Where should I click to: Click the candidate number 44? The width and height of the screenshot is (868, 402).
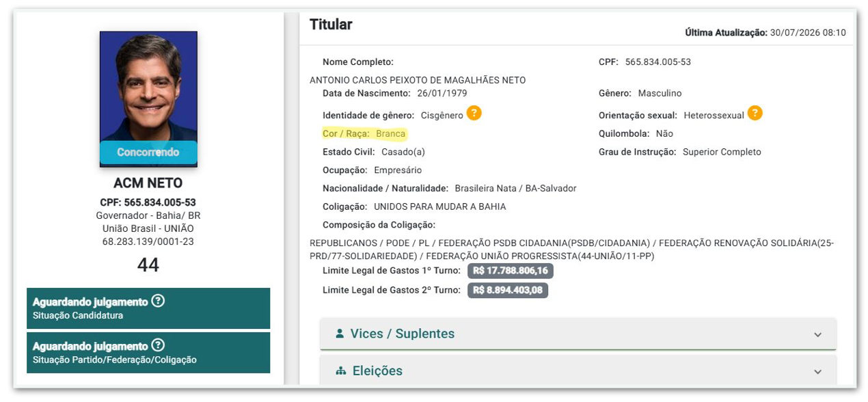point(148,265)
